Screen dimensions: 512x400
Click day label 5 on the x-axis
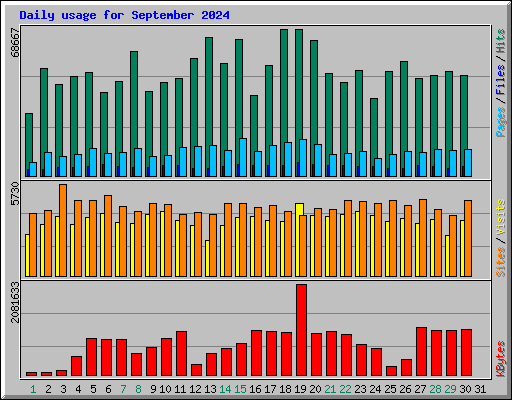click(93, 389)
